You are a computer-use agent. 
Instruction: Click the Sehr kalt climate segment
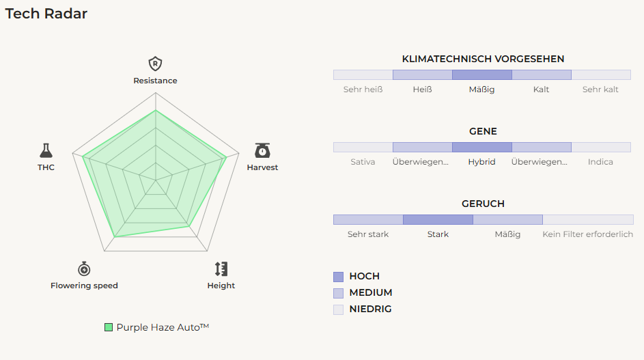(x=600, y=75)
